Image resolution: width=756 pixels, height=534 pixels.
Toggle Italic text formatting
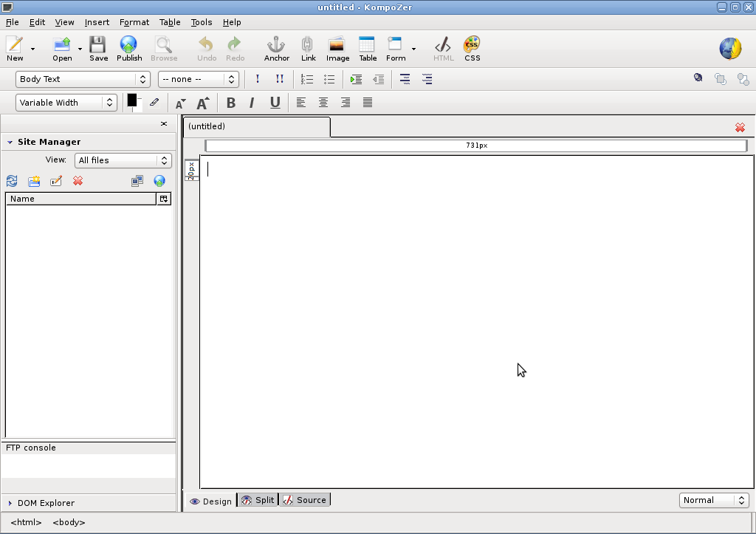252,103
